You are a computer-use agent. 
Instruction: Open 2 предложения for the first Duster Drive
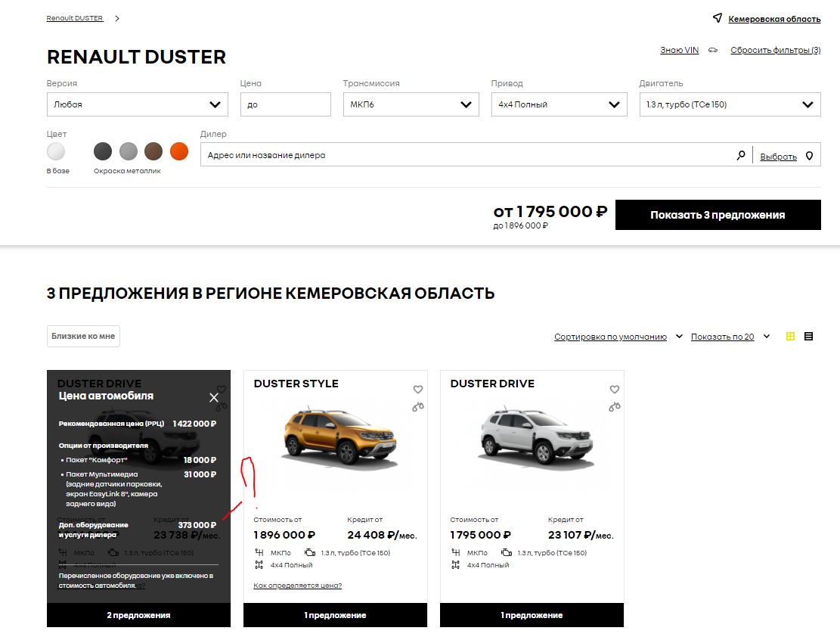click(139, 615)
